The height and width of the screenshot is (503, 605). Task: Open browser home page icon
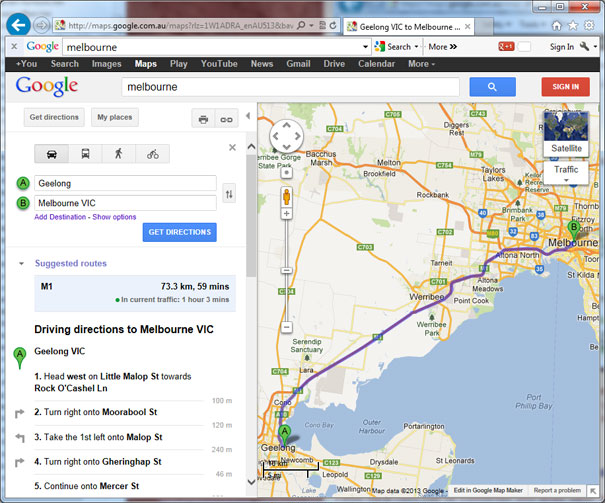(x=556, y=26)
